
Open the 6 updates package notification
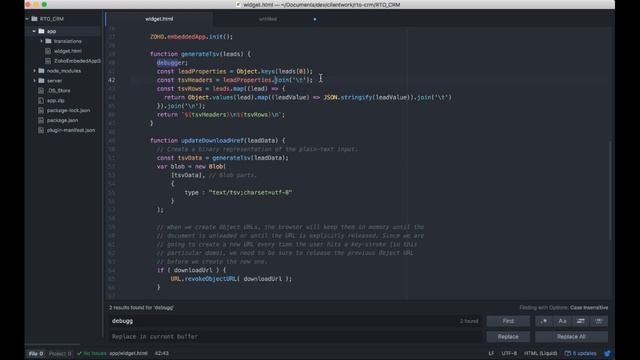(580, 353)
